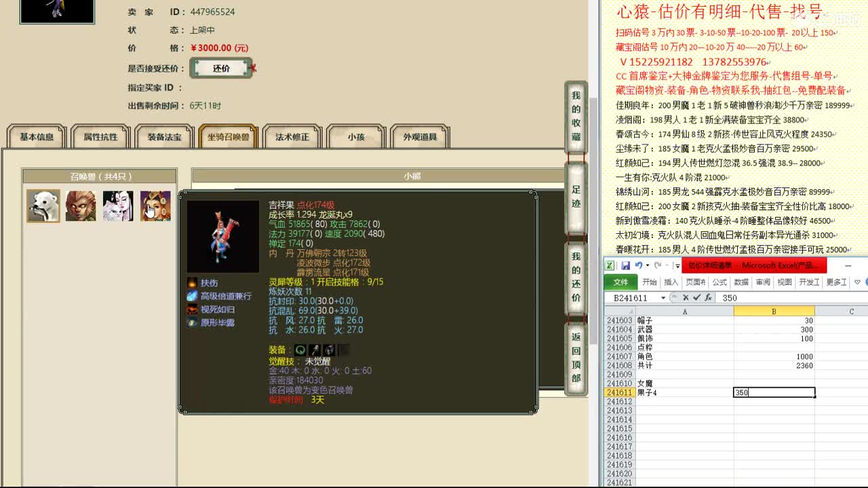
Task: Click the heart icon on Excel ribbon
Action: pos(858,282)
